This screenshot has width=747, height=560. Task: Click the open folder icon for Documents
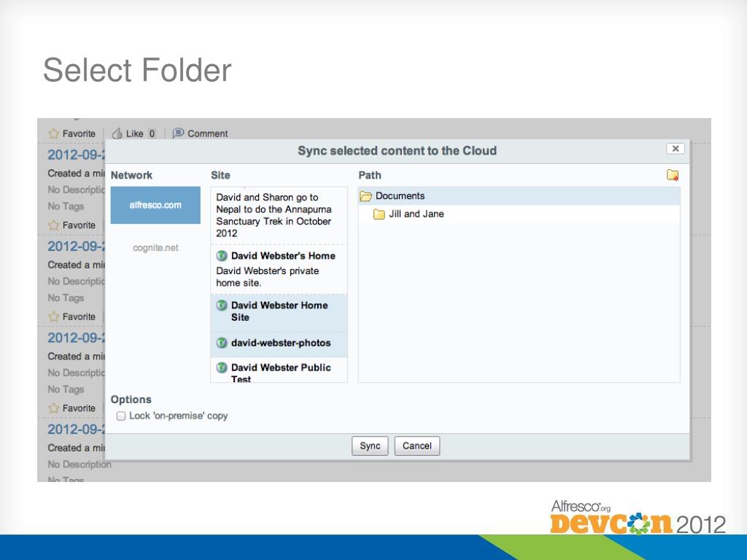[366, 196]
